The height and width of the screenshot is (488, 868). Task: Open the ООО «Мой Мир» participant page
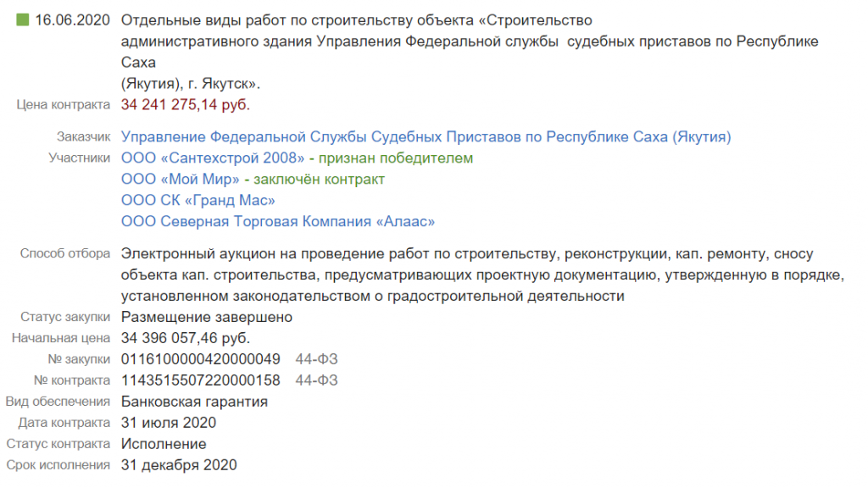point(179,180)
